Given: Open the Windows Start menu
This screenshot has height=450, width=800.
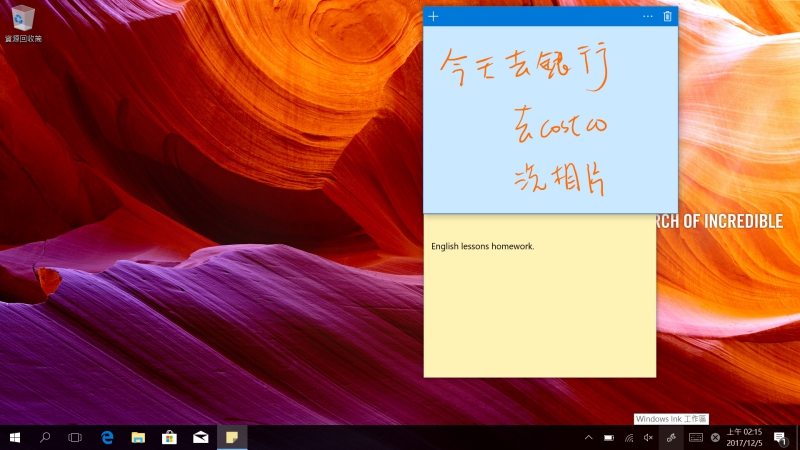Looking at the screenshot, I should click(15, 438).
